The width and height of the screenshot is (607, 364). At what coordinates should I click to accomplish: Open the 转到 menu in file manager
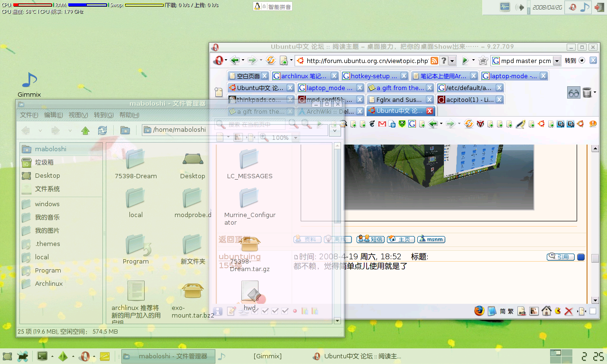(103, 115)
